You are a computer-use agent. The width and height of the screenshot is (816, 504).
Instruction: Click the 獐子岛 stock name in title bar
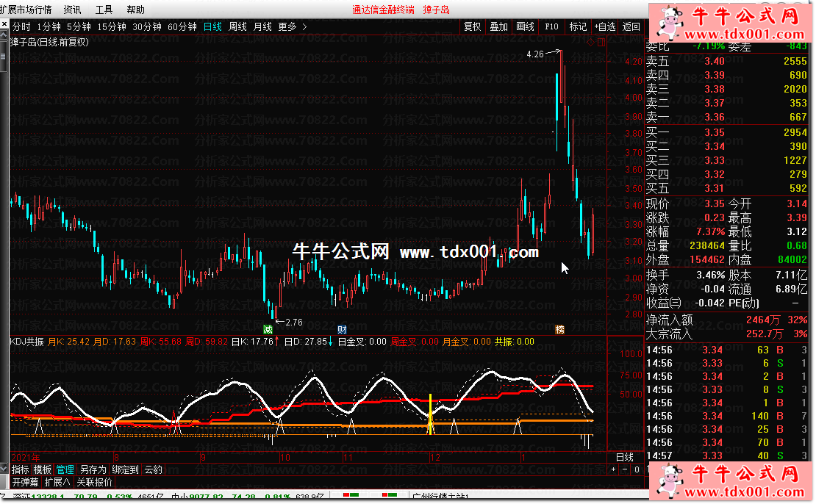436,10
